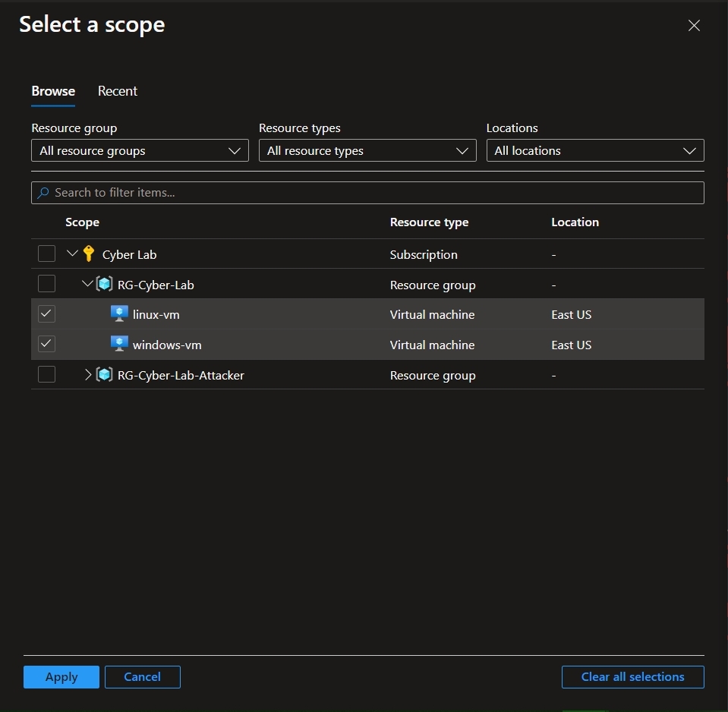Apply the selected scope
The height and width of the screenshot is (712, 728).
point(61,677)
